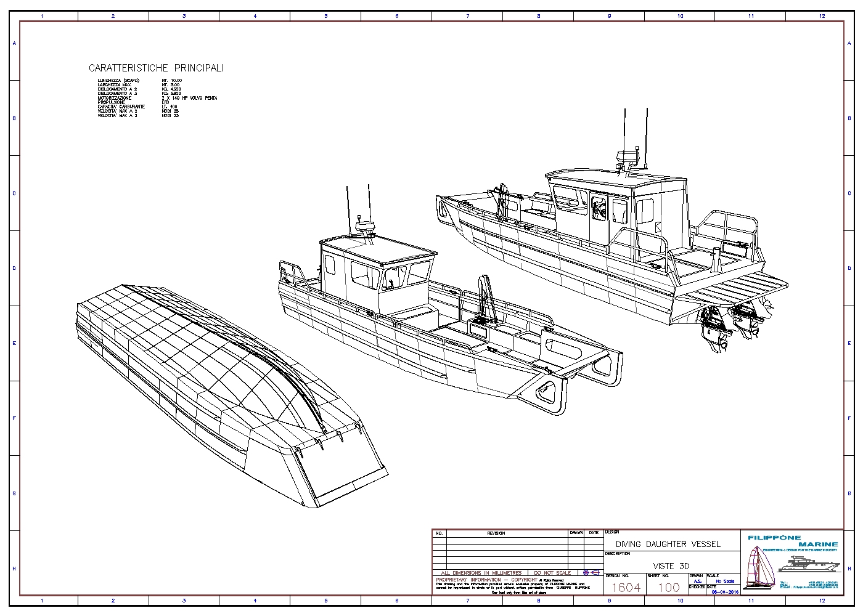Click the radar dome on the middle boat's cabin roof
The image size is (863, 616).
tap(365, 230)
